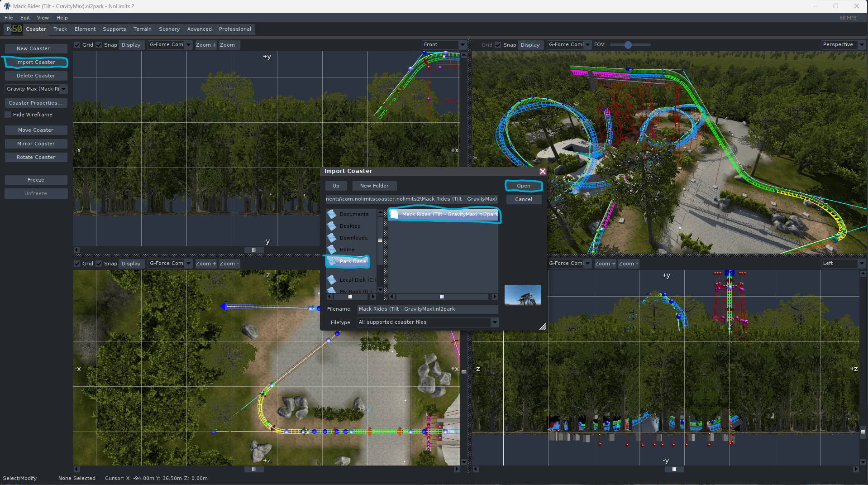Click the Front view horizontal scrollbar thumb

point(253,250)
